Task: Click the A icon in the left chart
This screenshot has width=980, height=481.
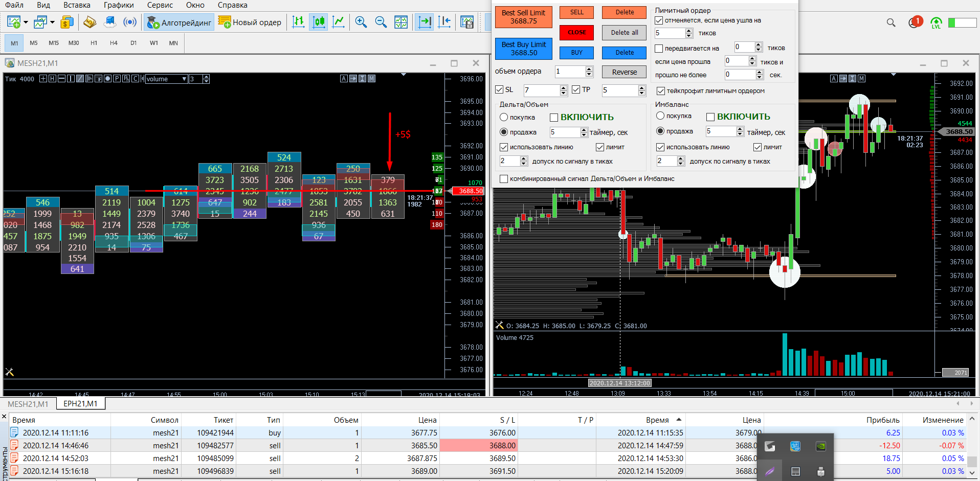Action: pyautogui.click(x=344, y=78)
